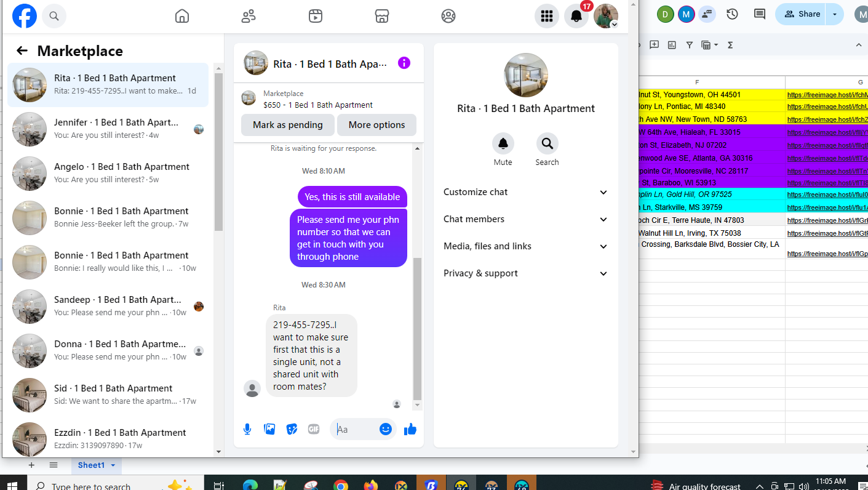Click Rita's large profile thumbnail in details
Image resolution: width=868 pixels, height=490 pixels.
pos(526,75)
